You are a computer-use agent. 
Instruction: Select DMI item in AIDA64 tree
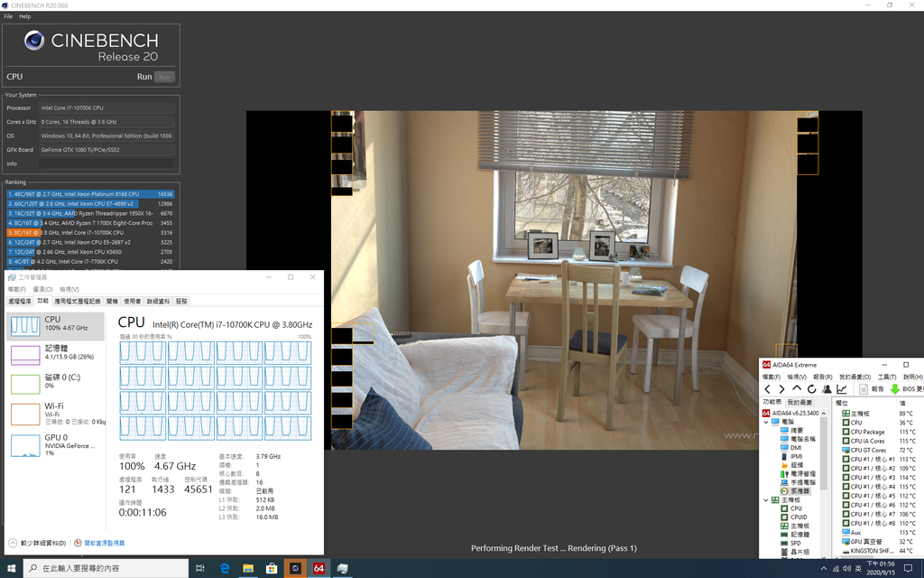(790, 448)
